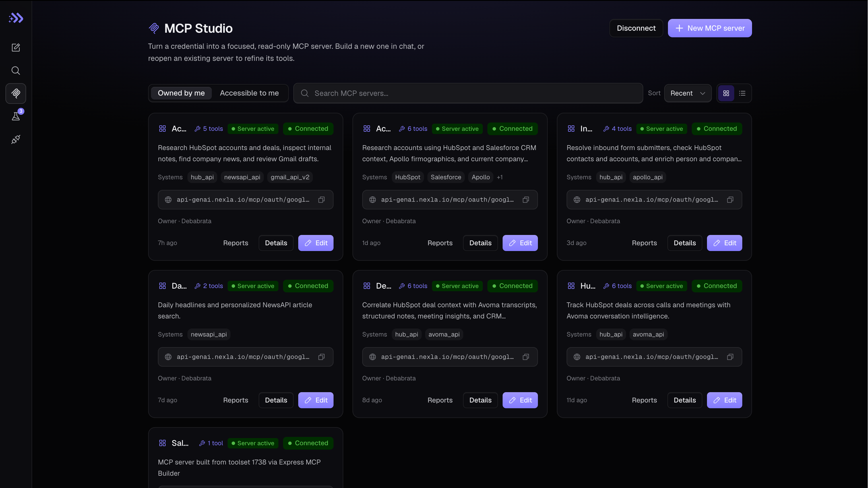This screenshot has width=868, height=488.
Task: Click the HubSpot system tag
Action: tap(408, 177)
